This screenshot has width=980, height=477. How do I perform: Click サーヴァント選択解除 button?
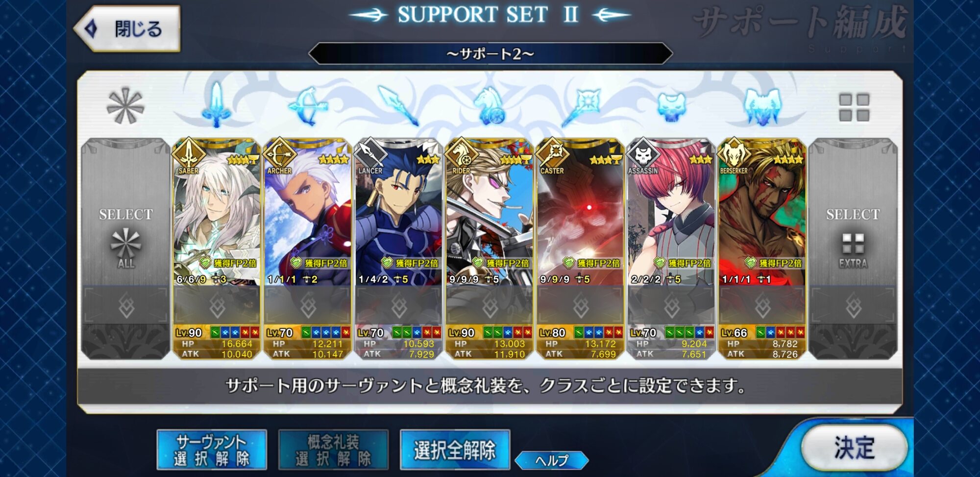(x=212, y=450)
